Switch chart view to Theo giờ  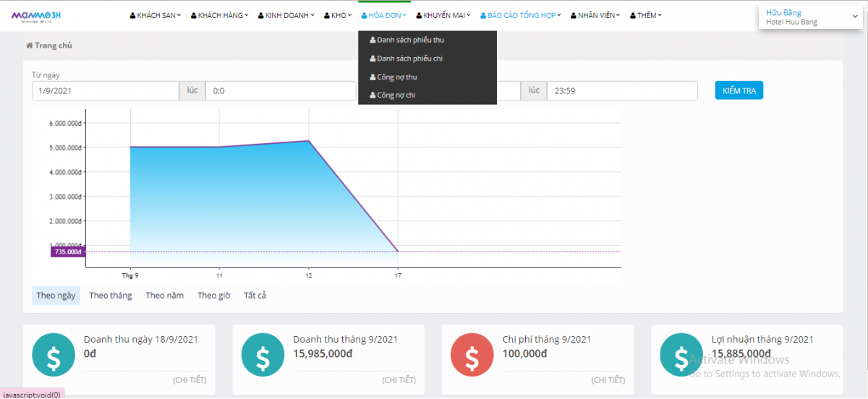[x=213, y=296]
